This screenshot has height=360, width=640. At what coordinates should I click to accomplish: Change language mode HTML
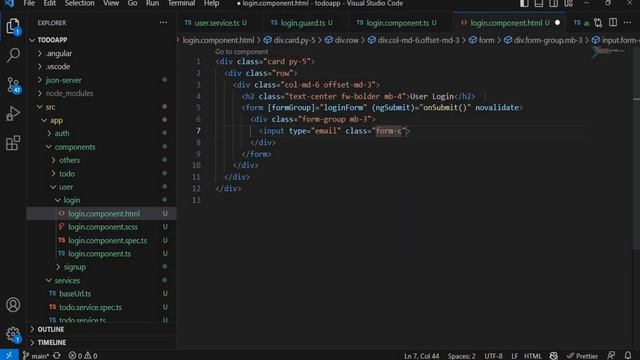(533, 356)
